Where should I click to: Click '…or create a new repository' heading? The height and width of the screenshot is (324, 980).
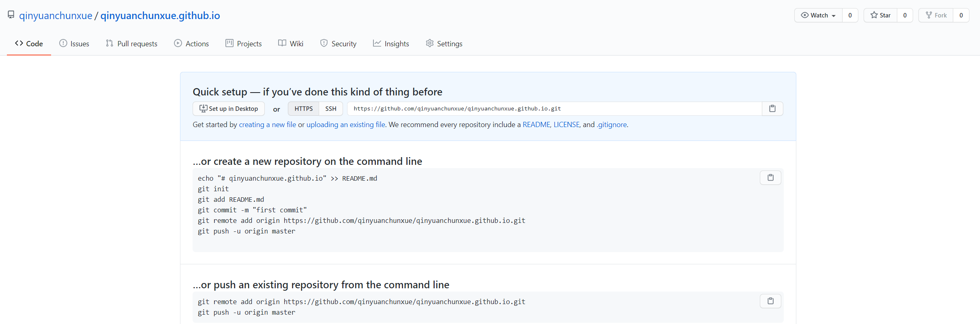pyautogui.click(x=307, y=161)
